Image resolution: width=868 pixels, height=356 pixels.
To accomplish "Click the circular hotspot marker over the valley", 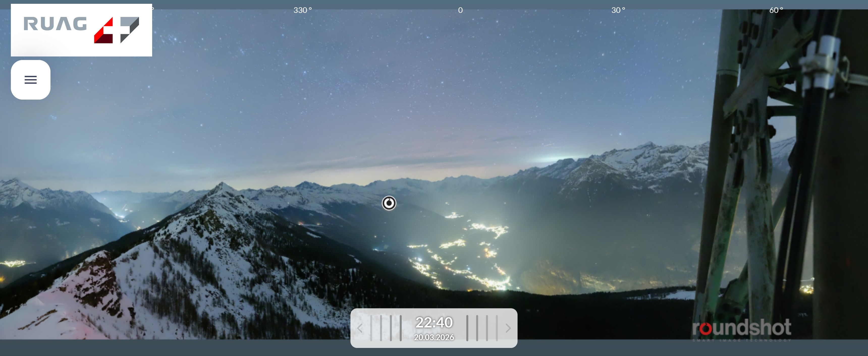I will [x=389, y=203].
